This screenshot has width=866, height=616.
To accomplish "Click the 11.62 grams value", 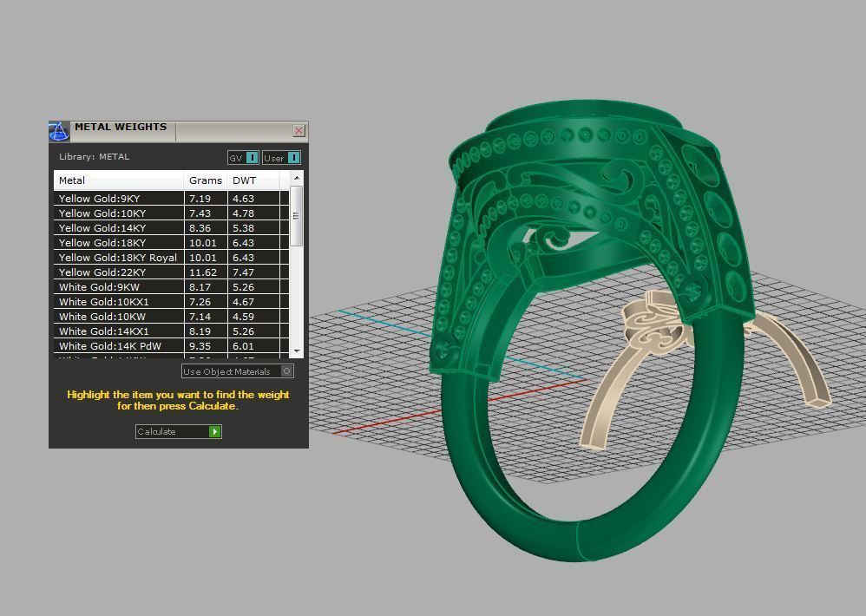I will pos(203,272).
